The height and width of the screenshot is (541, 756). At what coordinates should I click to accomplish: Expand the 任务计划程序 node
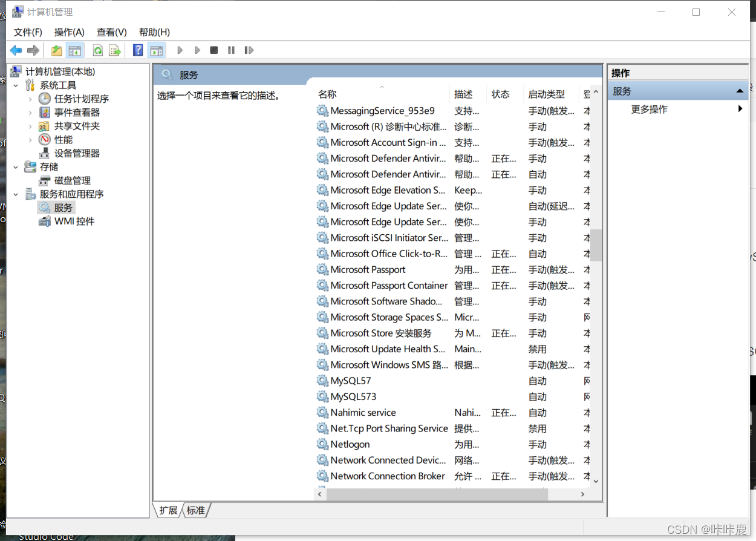click(30, 99)
